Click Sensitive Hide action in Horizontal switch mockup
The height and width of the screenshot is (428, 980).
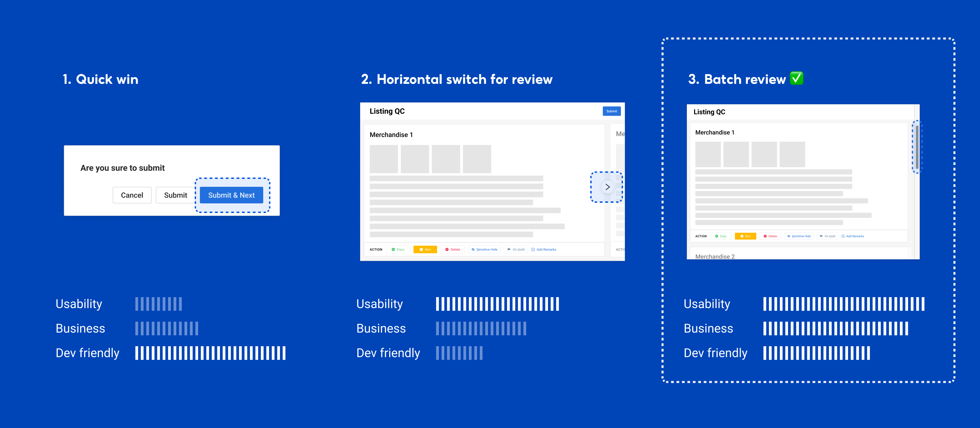coord(484,250)
